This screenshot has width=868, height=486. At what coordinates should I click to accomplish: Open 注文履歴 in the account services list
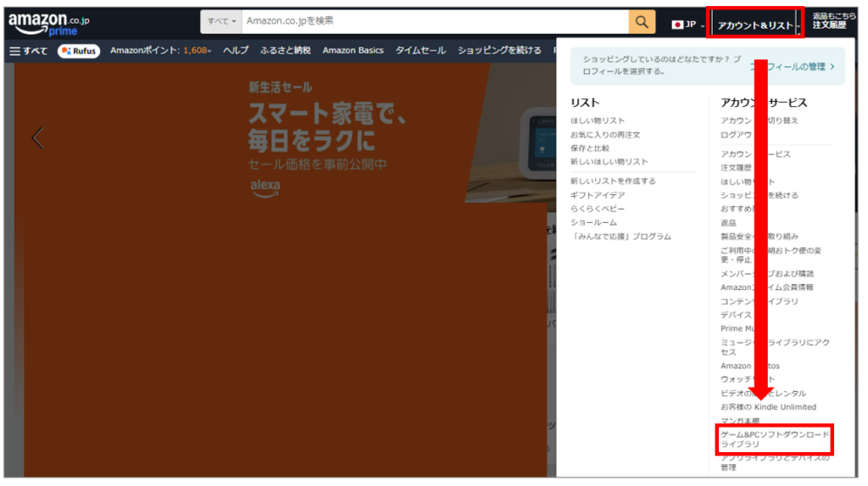[736, 168]
